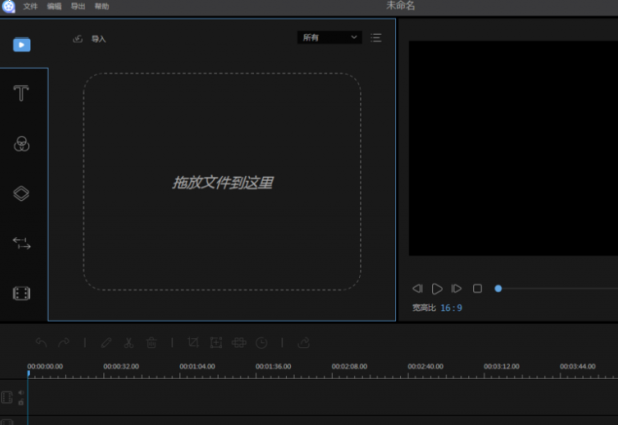Click the Export share-arrow icon in toolbar
Image resolution: width=618 pixels, height=425 pixels.
tap(303, 342)
